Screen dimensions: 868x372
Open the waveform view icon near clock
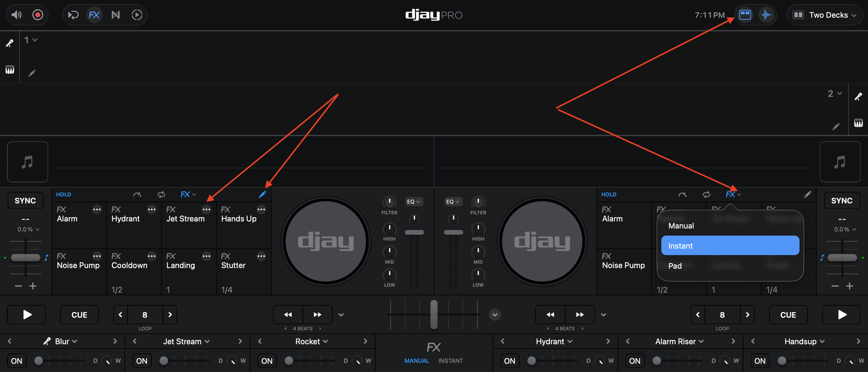click(x=766, y=15)
